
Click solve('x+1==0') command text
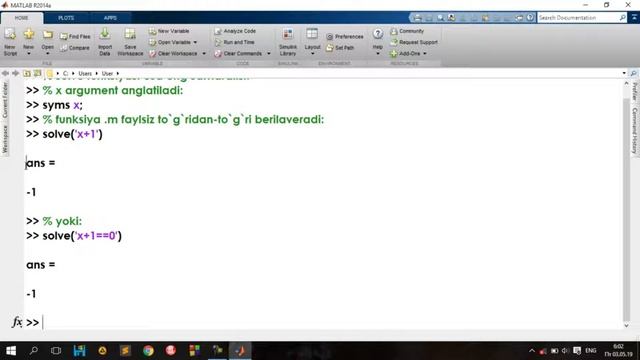(x=82, y=236)
